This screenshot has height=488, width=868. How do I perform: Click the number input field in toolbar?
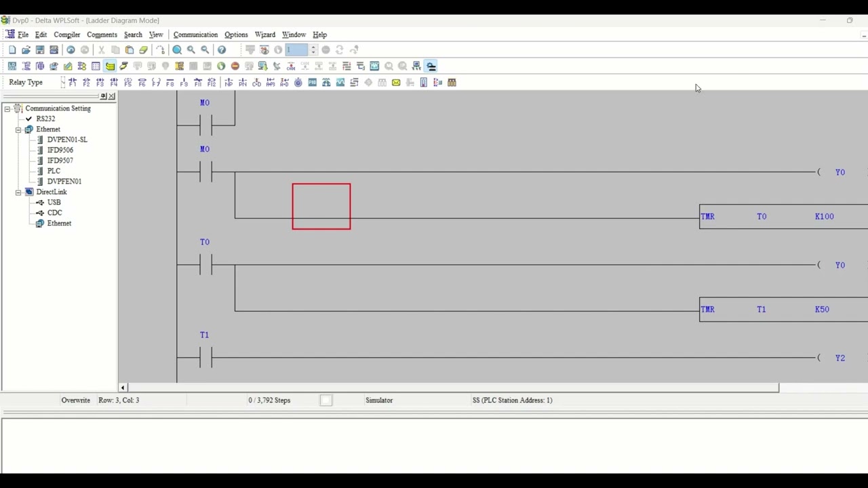[296, 50]
